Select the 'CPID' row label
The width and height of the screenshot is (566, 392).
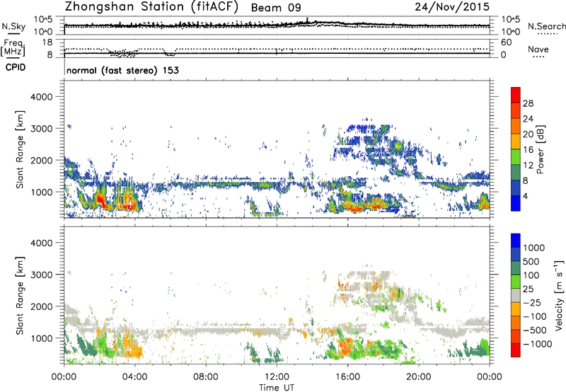point(16,67)
